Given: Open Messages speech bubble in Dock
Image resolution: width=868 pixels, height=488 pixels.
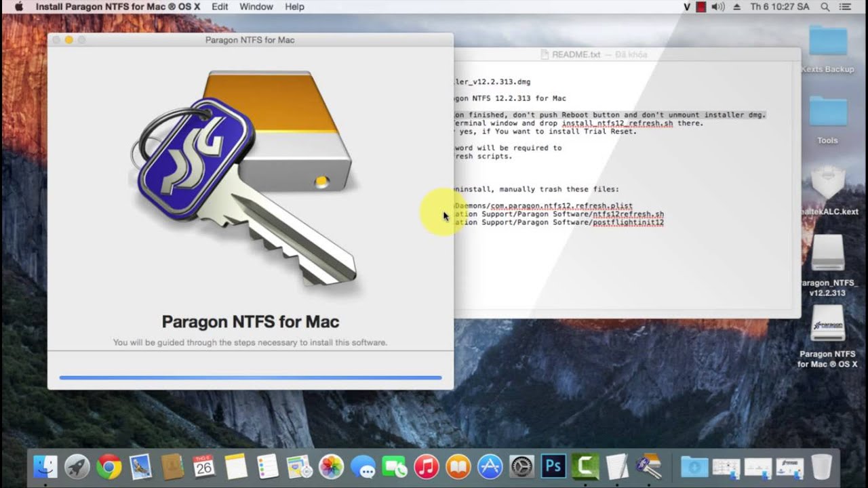Looking at the screenshot, I should pos(331,466).
